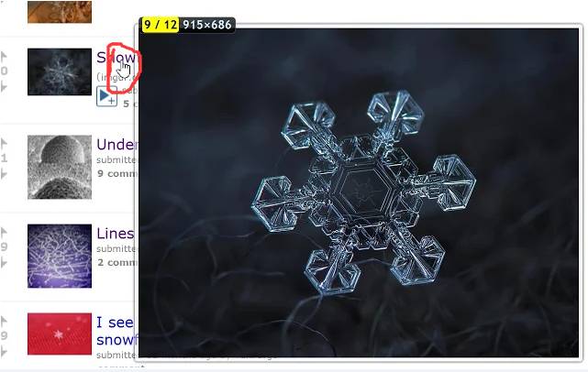Upvote the 'Under' post with score 1

click(x=4, y=143)
